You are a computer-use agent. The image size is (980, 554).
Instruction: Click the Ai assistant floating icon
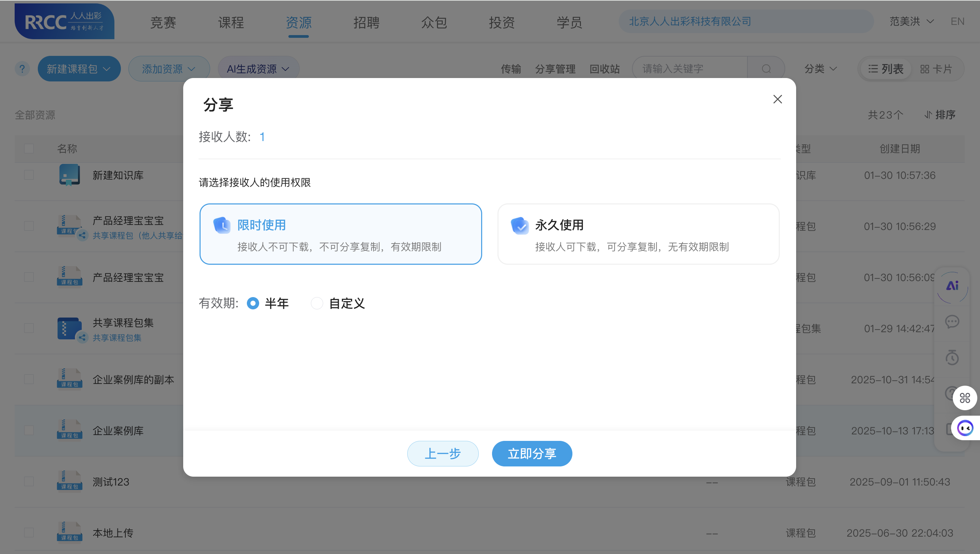point(952,286)
